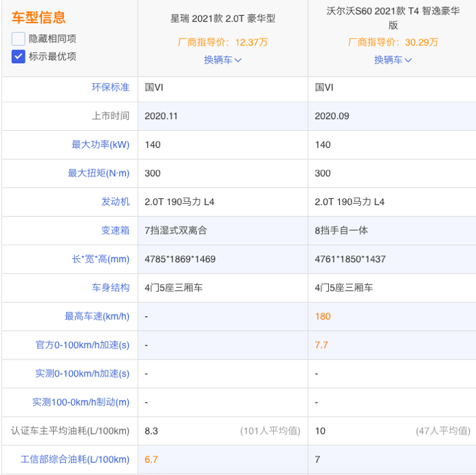The image size is (476, 475).
Task: Click 官方0-100km/h加速(s) label link
Action: (x=83, y=345)
